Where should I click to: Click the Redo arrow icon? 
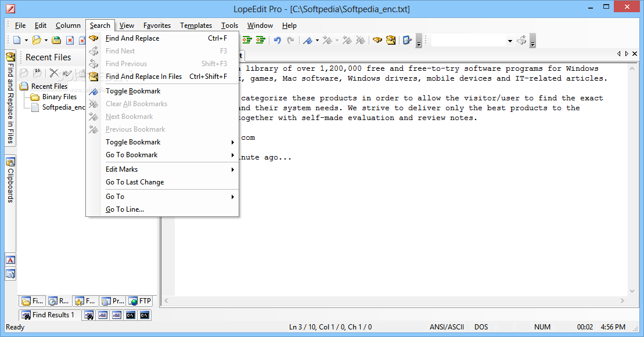(x=291, y=40)
